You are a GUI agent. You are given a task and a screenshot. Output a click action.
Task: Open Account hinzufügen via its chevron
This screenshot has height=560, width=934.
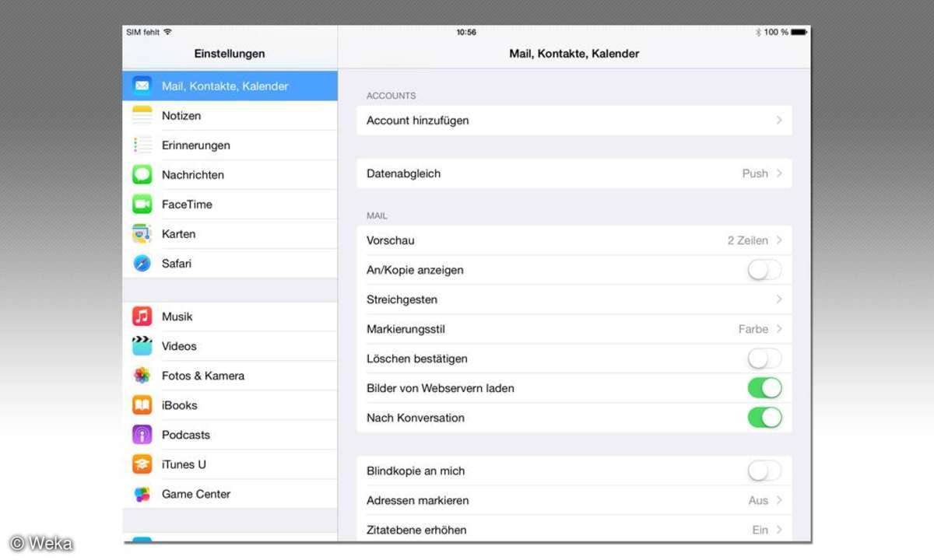pyautogui.click(x=779, y=121)
